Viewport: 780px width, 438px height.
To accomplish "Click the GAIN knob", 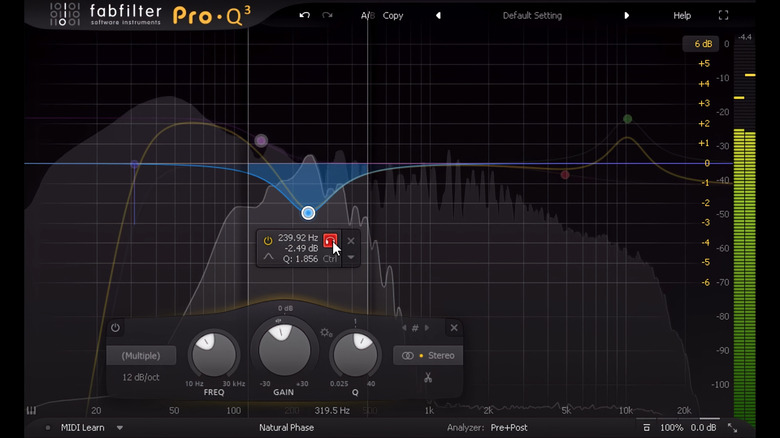I will click(x=285, y=349).
